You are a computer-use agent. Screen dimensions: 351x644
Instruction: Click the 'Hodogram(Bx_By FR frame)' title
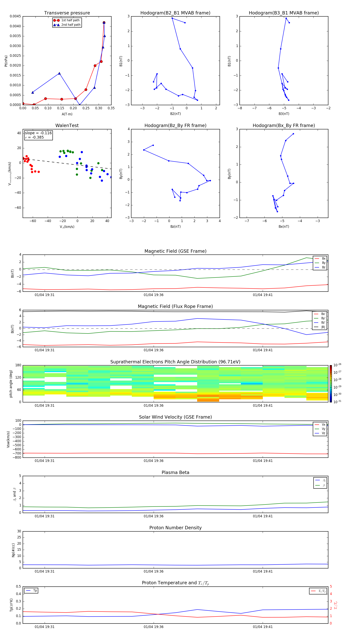284,125
